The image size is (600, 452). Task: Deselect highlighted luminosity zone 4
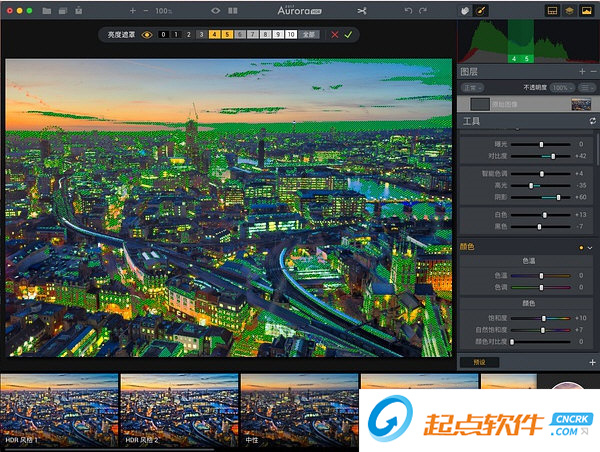214,34
